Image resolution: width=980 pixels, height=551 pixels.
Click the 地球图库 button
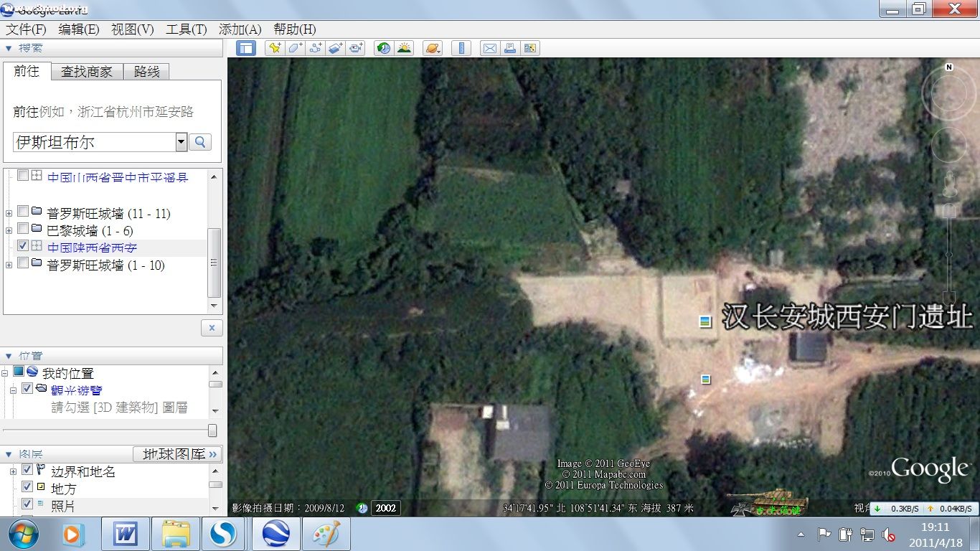pos(177,454)
